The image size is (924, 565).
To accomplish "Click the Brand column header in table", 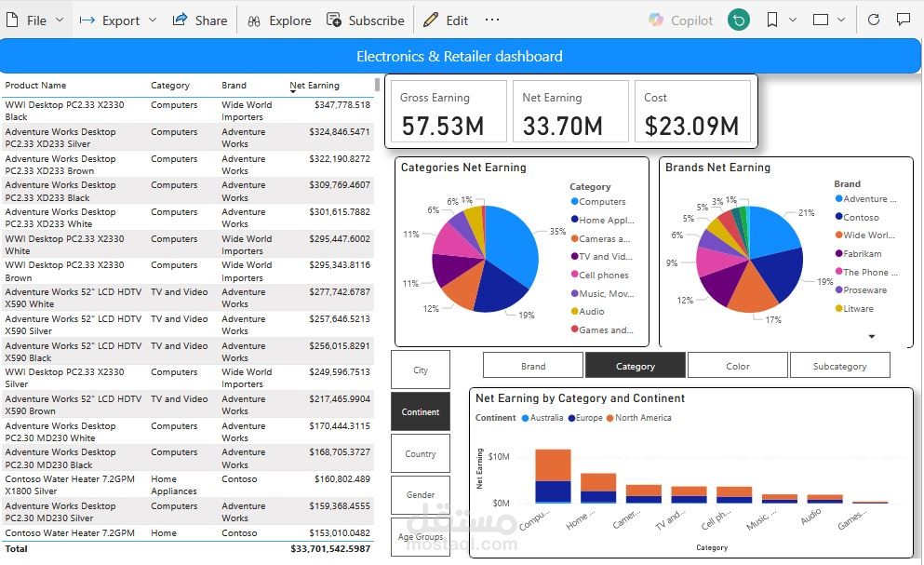I will (x=234, y=86).
